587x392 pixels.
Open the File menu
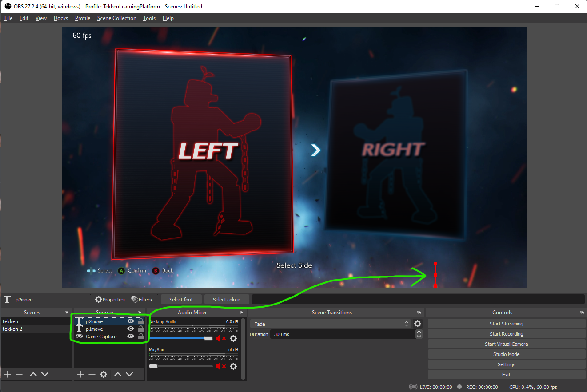pyautogui.click(x=8, y=18)
